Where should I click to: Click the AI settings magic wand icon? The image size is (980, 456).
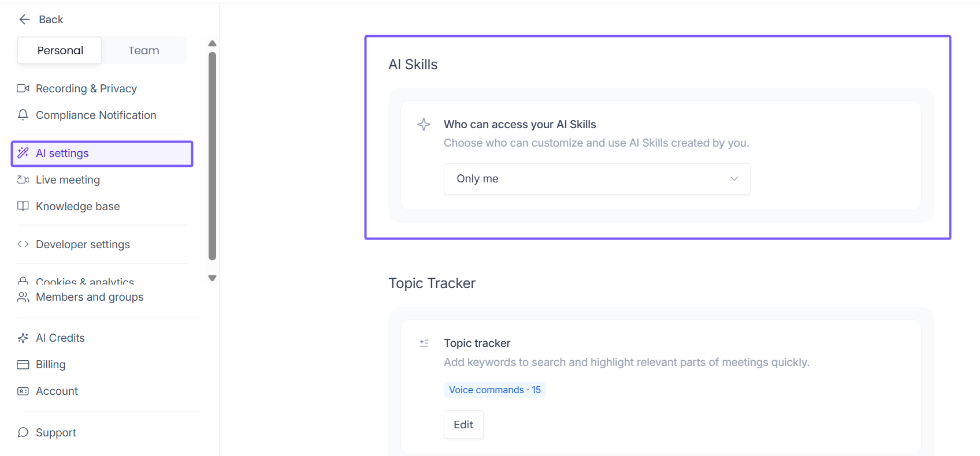point(23,153)
